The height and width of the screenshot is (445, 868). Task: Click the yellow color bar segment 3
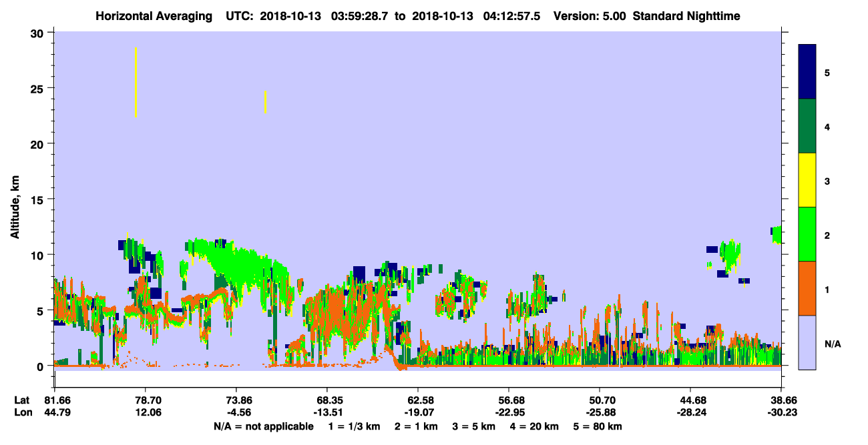pos(807,180)
